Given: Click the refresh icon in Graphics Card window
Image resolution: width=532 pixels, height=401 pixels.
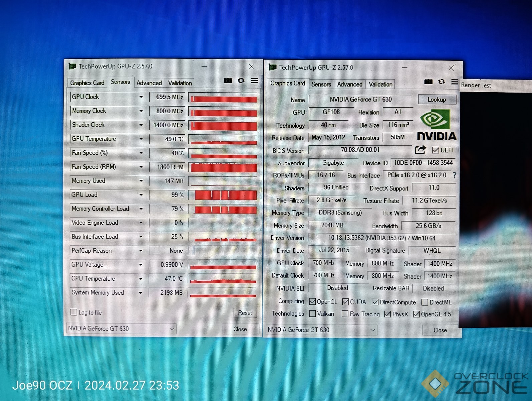Looking at the screenshot, I should (441, 82).
